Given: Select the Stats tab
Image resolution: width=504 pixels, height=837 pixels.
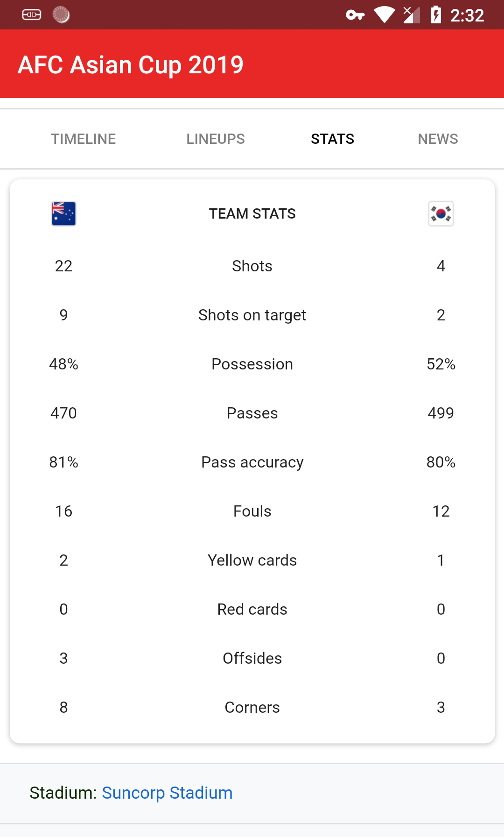Looking at the screenshot, I should click(332, 139).
